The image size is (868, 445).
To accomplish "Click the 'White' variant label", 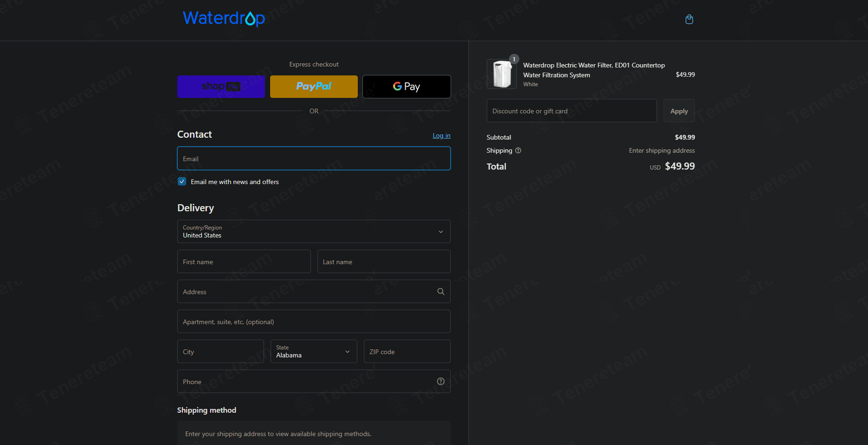I will click(530, 84).
